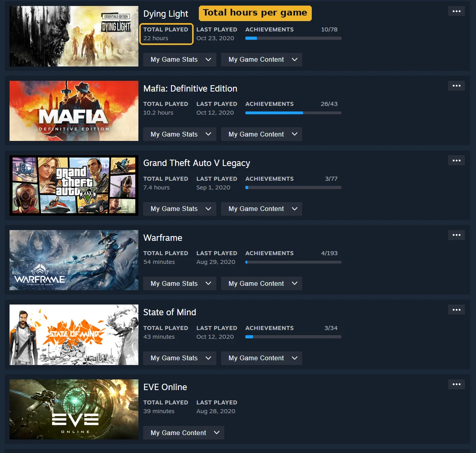Expand My Game Content for State of Mind
Image resolution: width=476 pixels, height=453 pixels.
click(x=261, y=358)
